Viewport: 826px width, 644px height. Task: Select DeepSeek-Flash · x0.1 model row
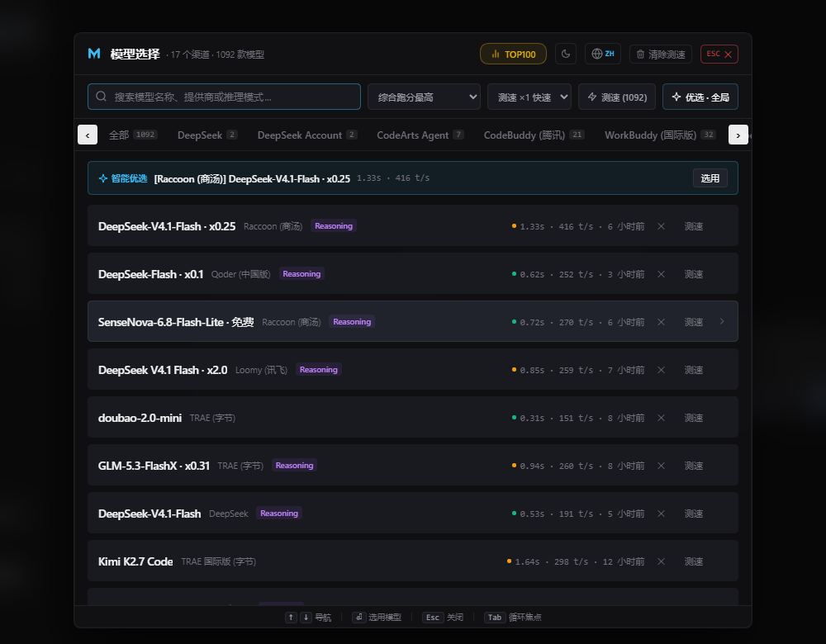tap(412, 274)
